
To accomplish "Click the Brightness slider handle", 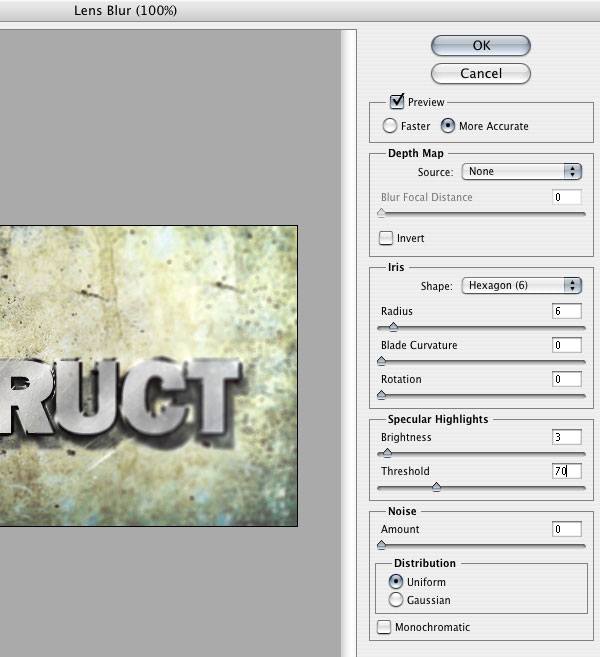I will 387,453.
